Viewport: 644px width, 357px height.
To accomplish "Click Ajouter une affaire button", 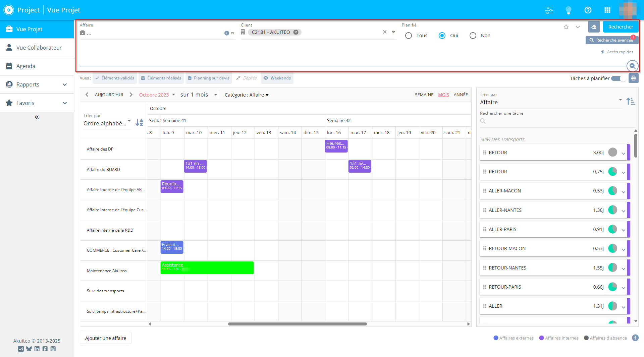I will coord(106,338).
